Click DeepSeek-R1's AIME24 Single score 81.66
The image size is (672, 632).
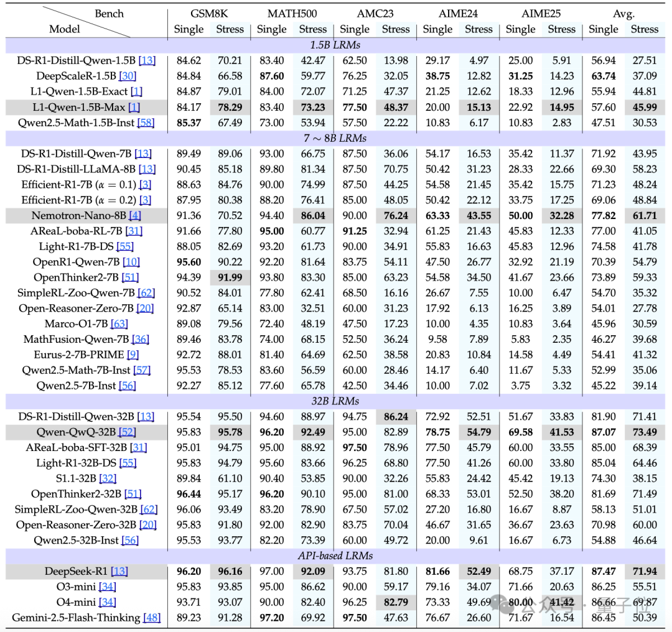click(x=437, y=571)
